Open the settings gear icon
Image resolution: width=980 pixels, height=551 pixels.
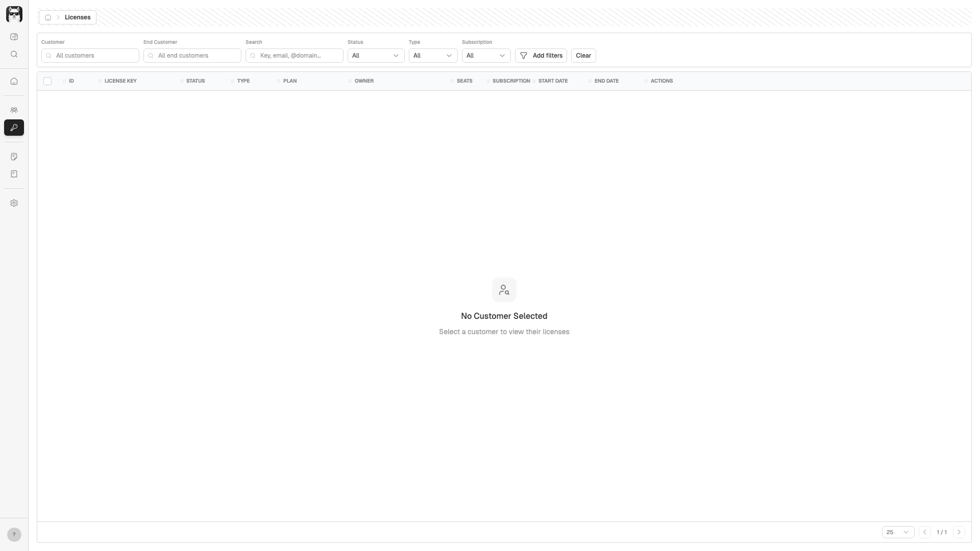pos(14,203)
